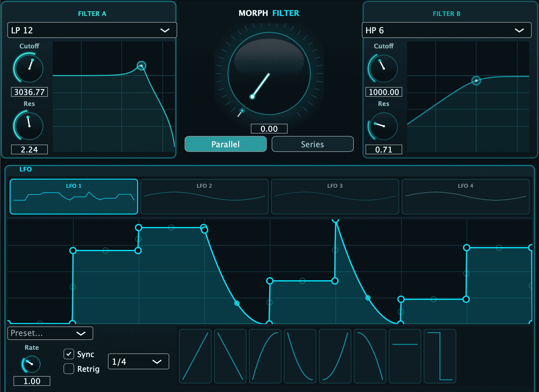Choose the convex rising curve shape
Viewport: 539px width, 392px height.
(x=265, y=356)
